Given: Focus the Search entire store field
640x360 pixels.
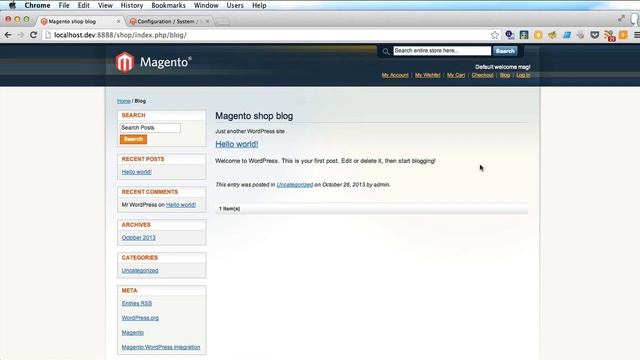Looking at the screenshot, I should (442, 51).
